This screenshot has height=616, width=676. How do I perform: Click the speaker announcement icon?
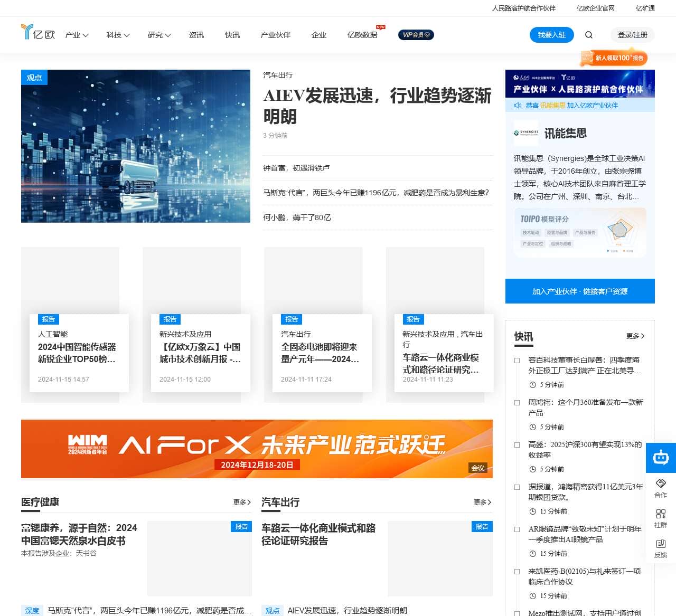click(x=518, y=105)
